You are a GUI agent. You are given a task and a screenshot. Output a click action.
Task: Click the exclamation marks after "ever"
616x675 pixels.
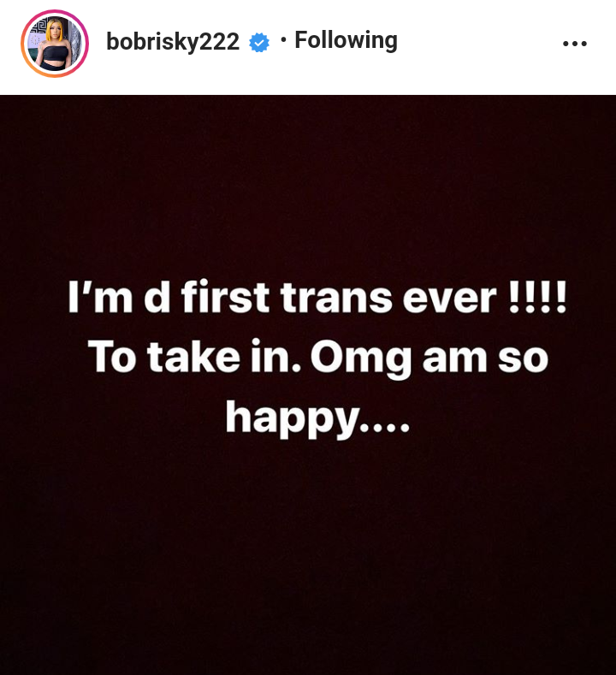[537, 297]
